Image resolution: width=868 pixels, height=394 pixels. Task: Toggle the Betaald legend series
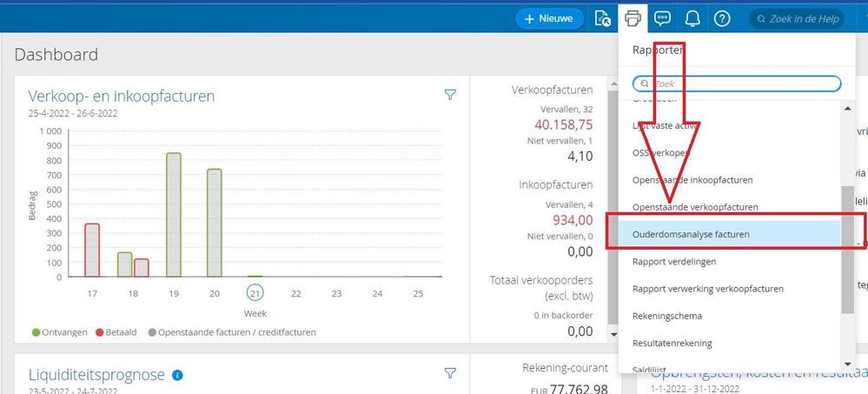[x=116, y=332]
